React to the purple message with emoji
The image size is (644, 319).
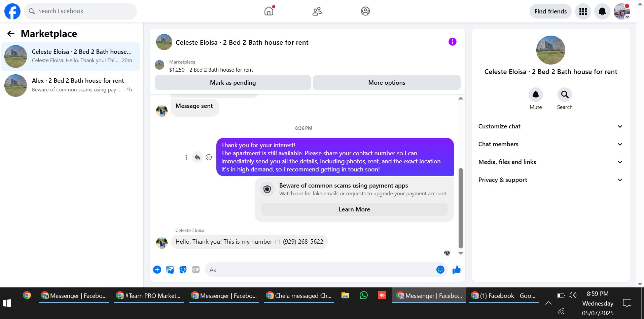(209, 157)
